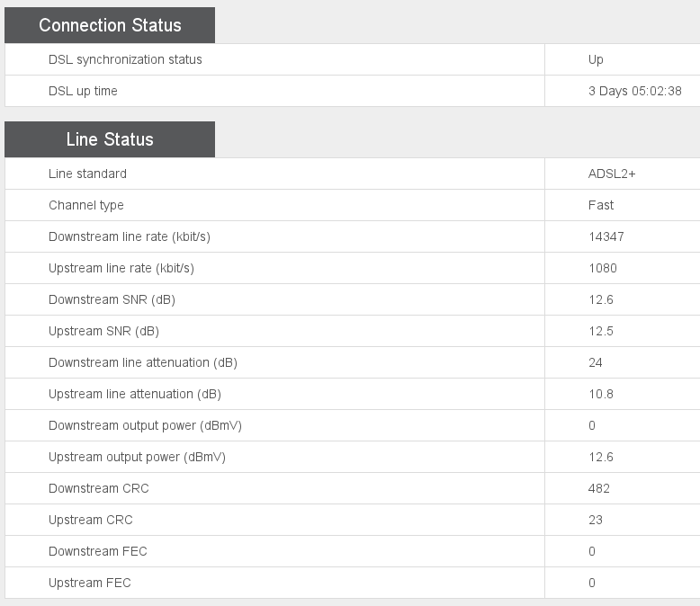
Task: Click the ADSL2+ line standard value
Action: click(x=612, y=174)
